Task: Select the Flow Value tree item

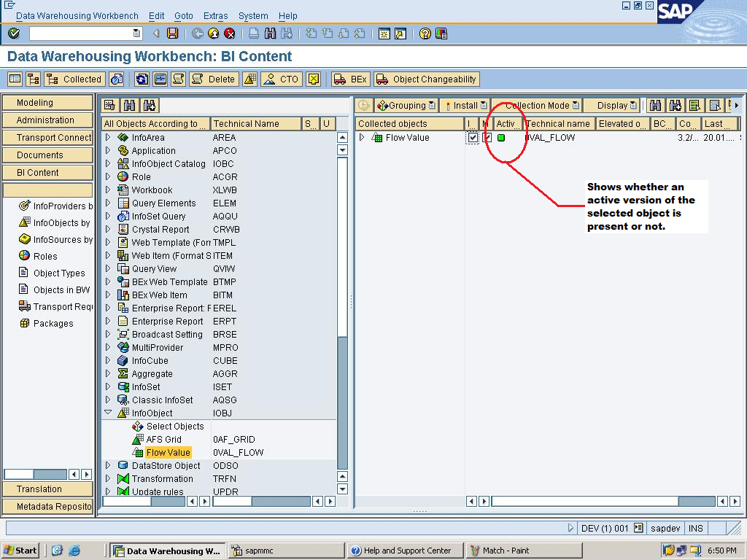Action: click(x=168, y=452)
